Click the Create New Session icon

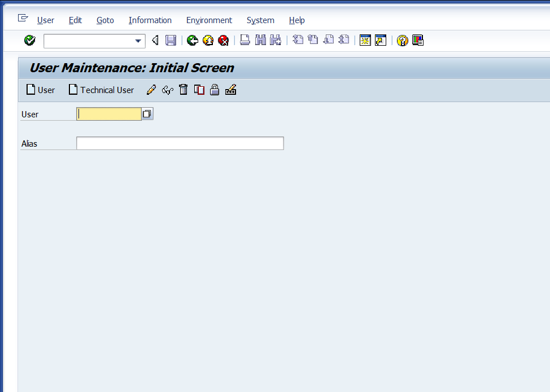pos(365,41)
